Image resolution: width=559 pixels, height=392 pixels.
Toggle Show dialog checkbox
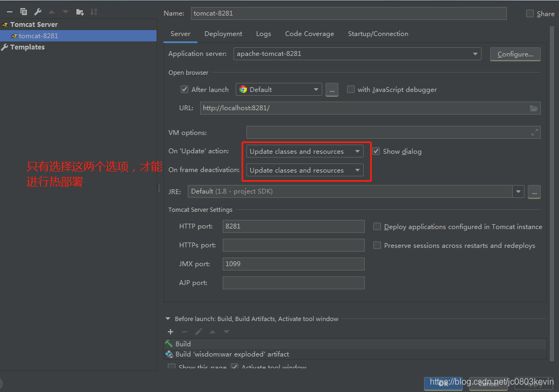[x=376, y=152]
